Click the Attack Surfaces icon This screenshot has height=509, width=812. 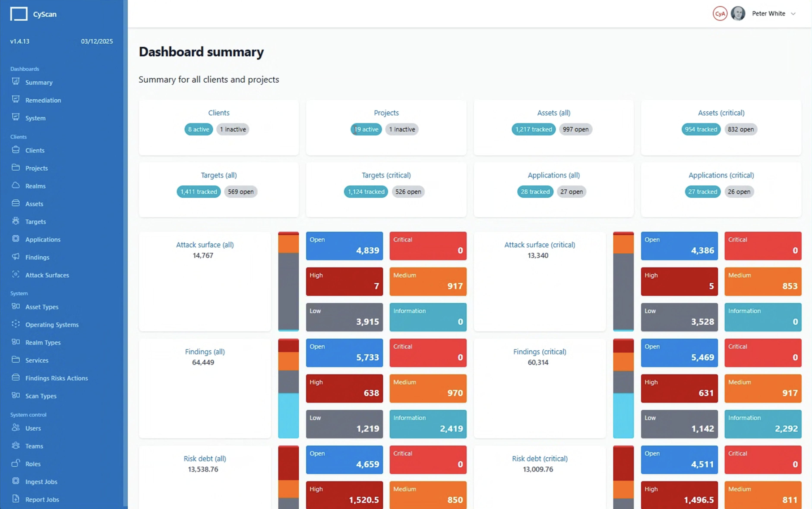click(16, 274)
